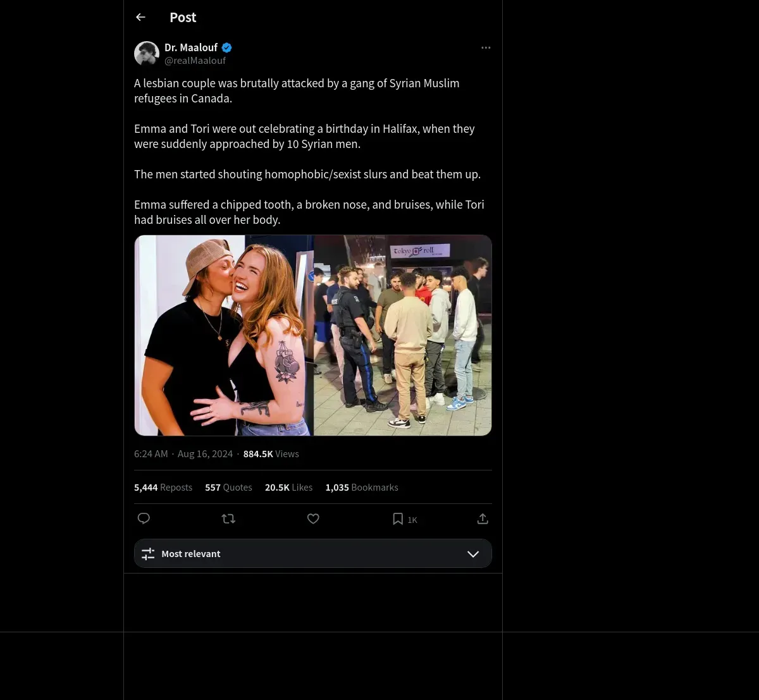
Task: Click the @realMaalouf handle
Action: pyautogui.click(x=195, y=61)
